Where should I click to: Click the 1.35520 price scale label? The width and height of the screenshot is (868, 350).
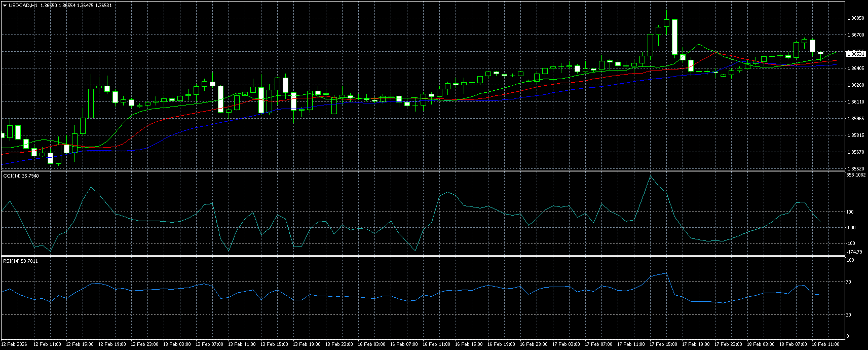[855, 168]
